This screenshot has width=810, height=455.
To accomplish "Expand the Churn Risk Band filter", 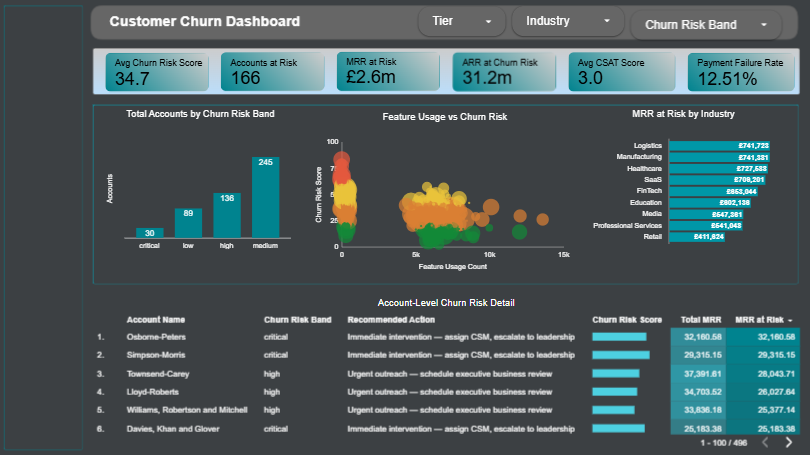I will [x=706, y=25].
